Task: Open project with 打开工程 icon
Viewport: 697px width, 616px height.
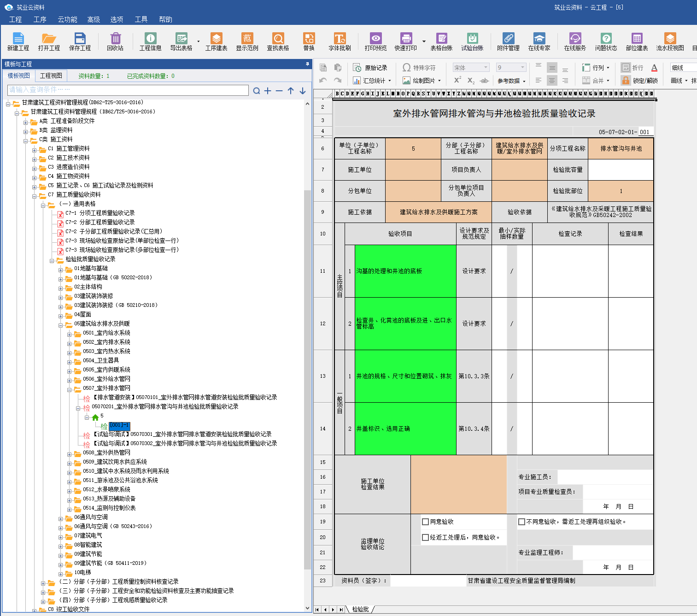Action: pyautogui.click(x=49, y=41)
